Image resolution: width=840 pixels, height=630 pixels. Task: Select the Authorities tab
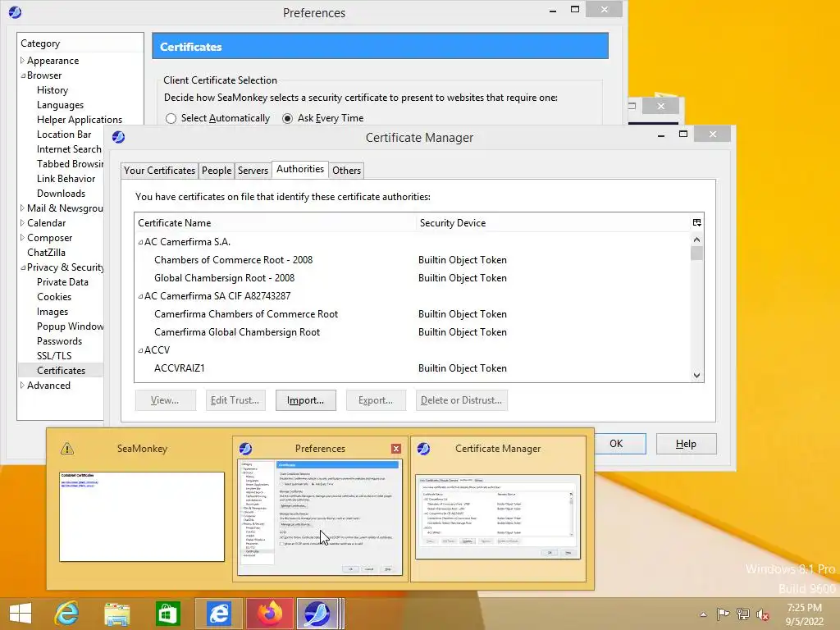(300, 169)
